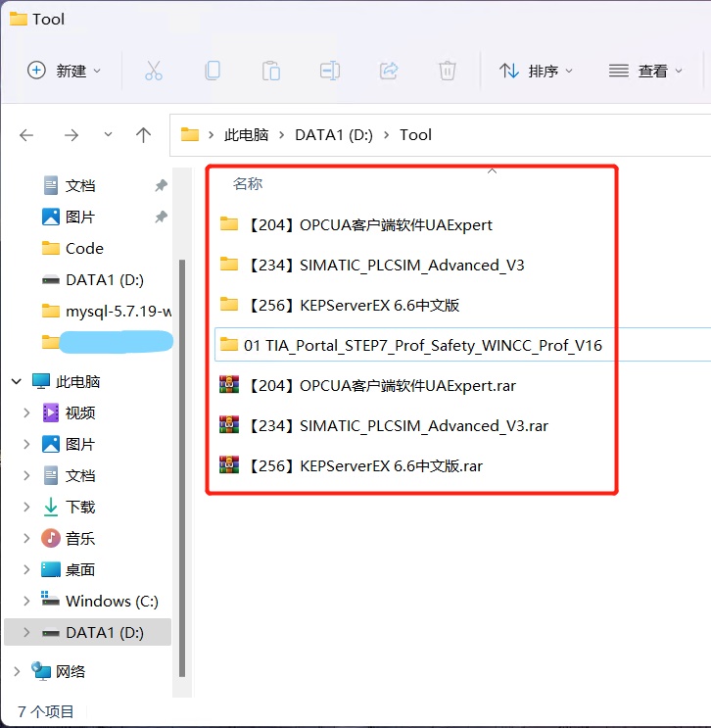Expand the 桌面 tree node

[26, 569]
